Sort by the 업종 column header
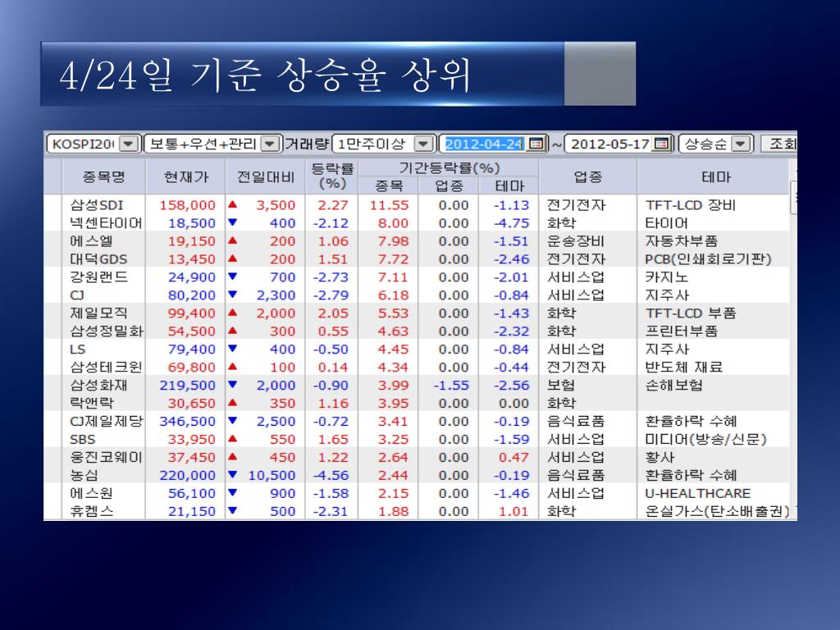Screen dimensions: 840x630 [587, 176]
